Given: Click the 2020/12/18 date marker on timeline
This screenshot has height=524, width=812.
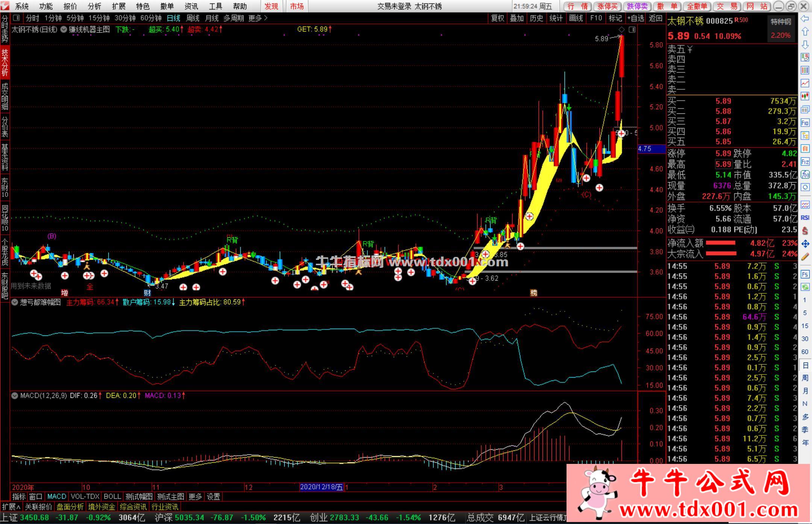Looking at the screenshot, I should (321, 487).
